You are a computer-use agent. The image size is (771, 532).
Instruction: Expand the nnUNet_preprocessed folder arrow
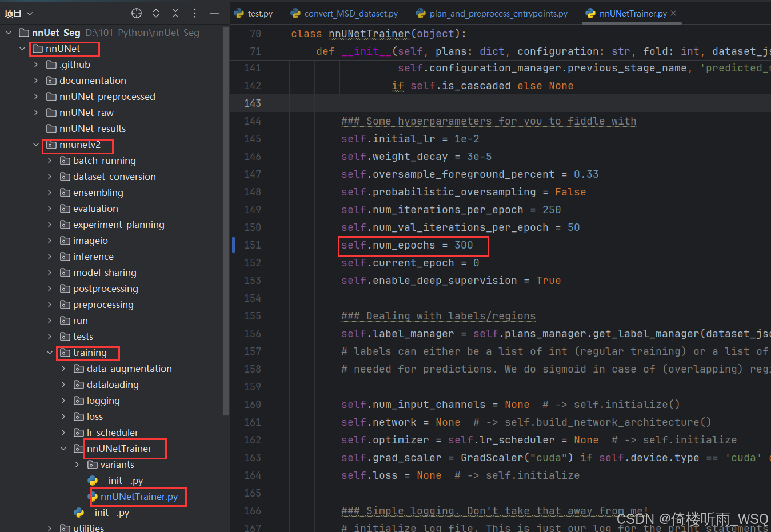click(36, 97)
